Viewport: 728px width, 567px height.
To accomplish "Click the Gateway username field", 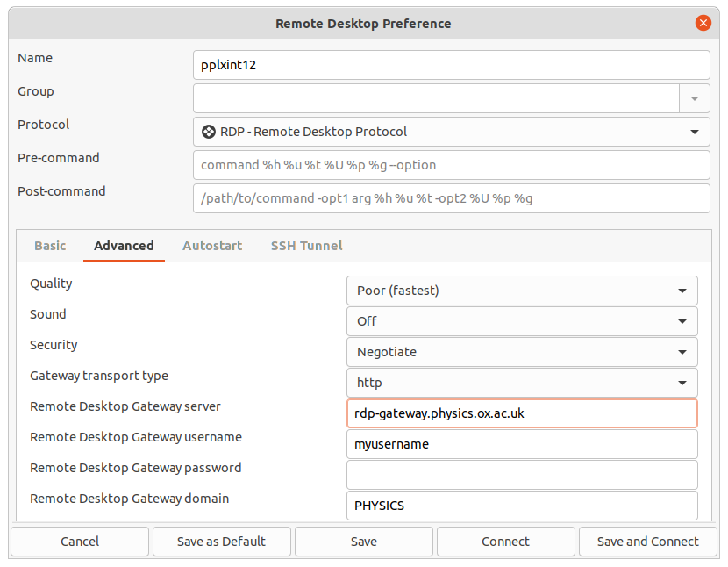I will coord(522,444).
